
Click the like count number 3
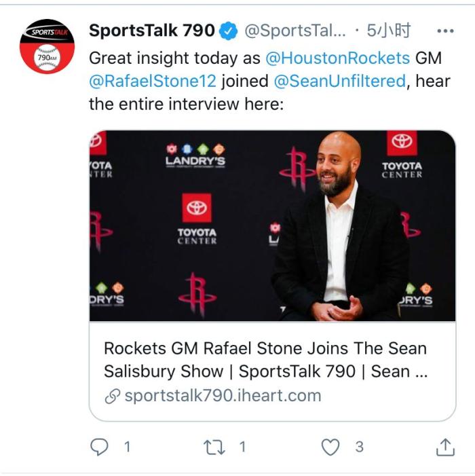click(x=359, y=447)
